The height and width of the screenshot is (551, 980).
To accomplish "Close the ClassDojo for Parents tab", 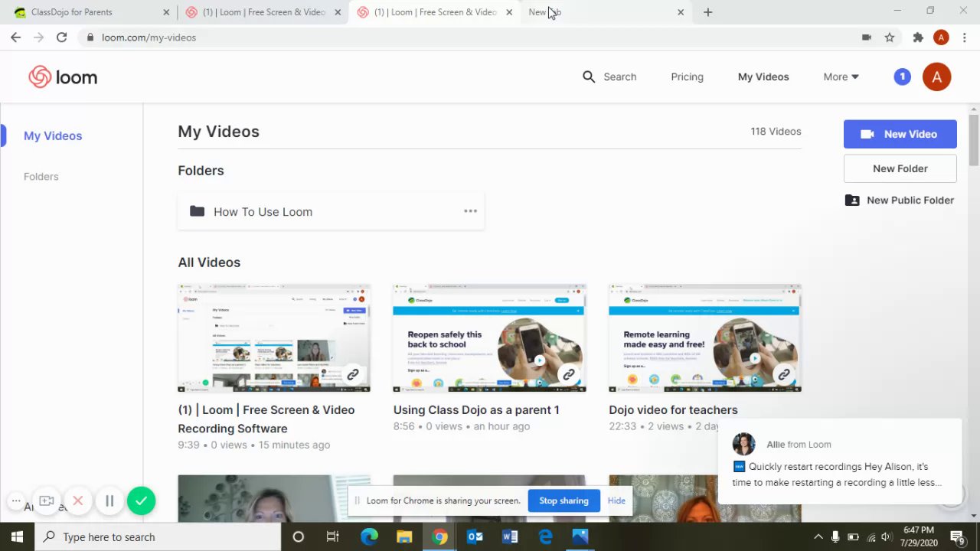I will tap(166, 12).
